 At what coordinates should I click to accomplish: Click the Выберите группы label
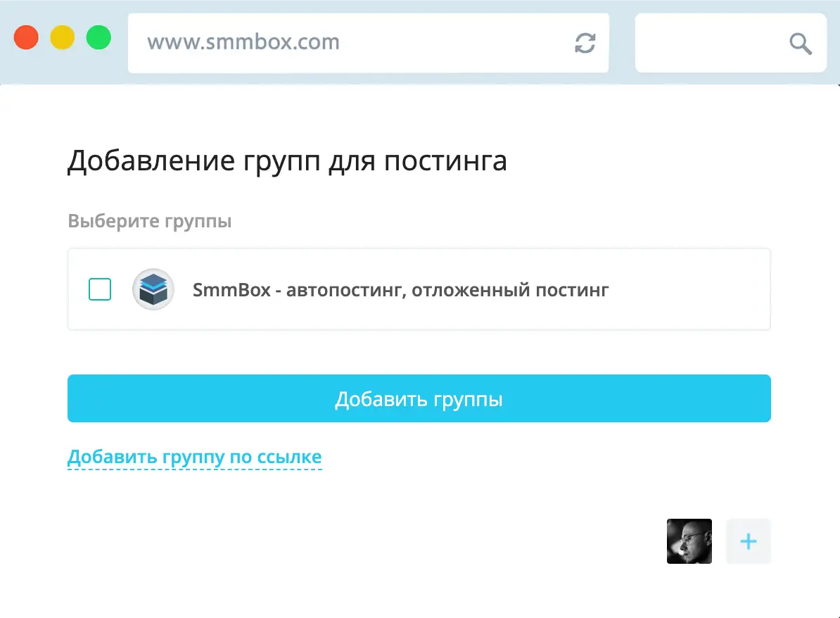tap(149, 221)
